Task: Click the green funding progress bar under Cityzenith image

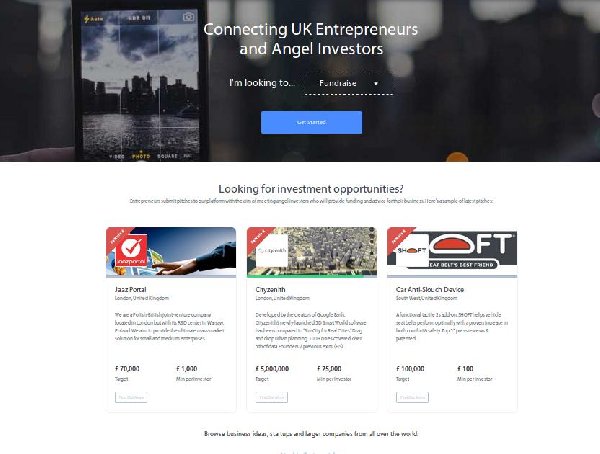Action: point(312,275)
